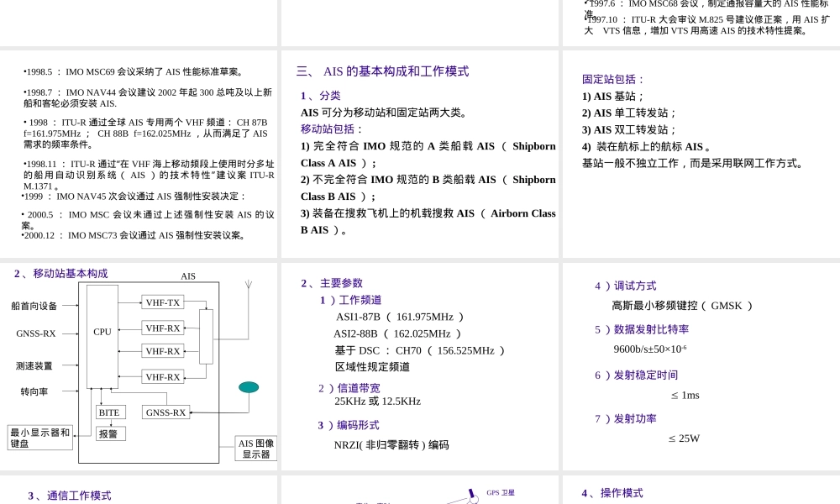Click the teal oval GPS antenna shape
Viewport: 840px width, 504px height.
(249, 387)
